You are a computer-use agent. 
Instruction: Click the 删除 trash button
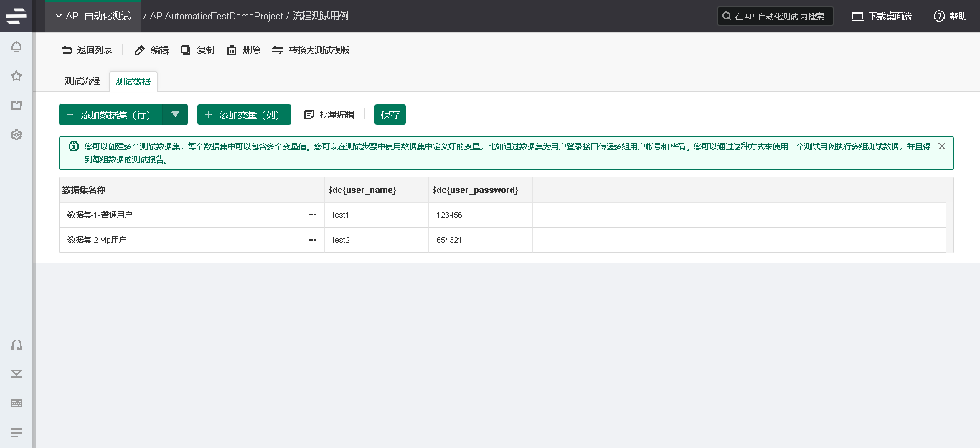pos(243,50)
